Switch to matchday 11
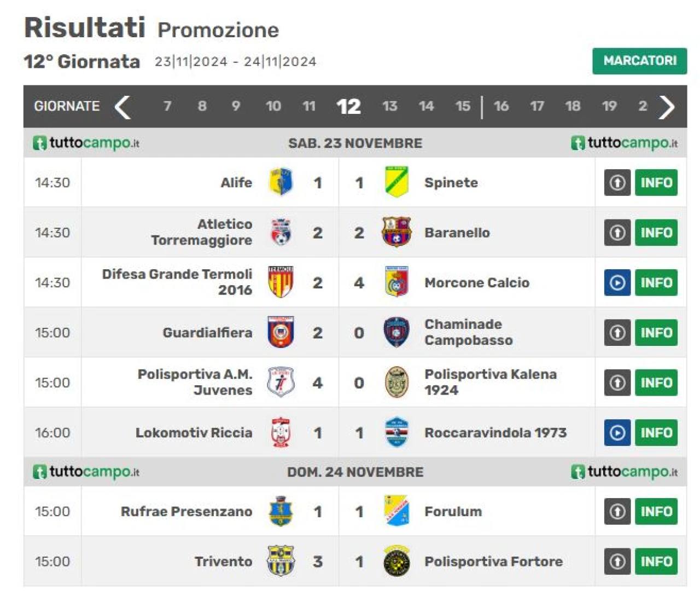700x596 pixels. [x=309, y=106]
